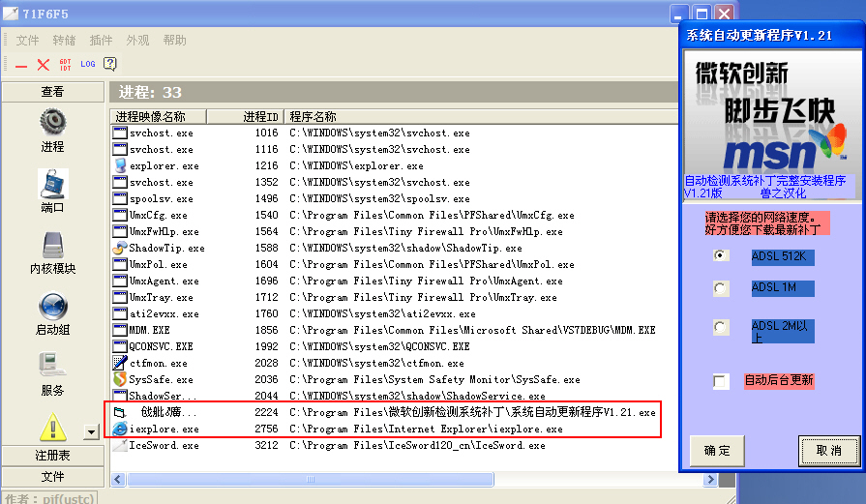Click the UmxCfg.exe window icon

pos(120,216)
